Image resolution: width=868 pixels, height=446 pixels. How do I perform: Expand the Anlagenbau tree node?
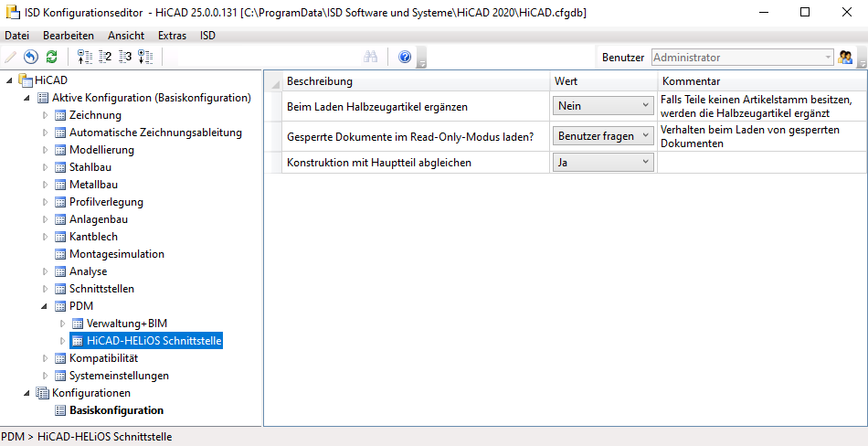pyautogui.click(x=46, y=219)
